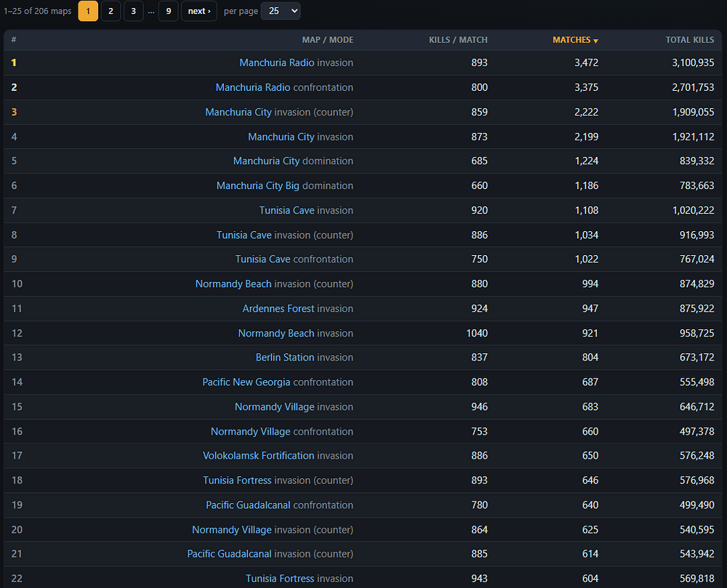Click the # rank column header
The image size is (727, 588).
[x=14, y=40]
